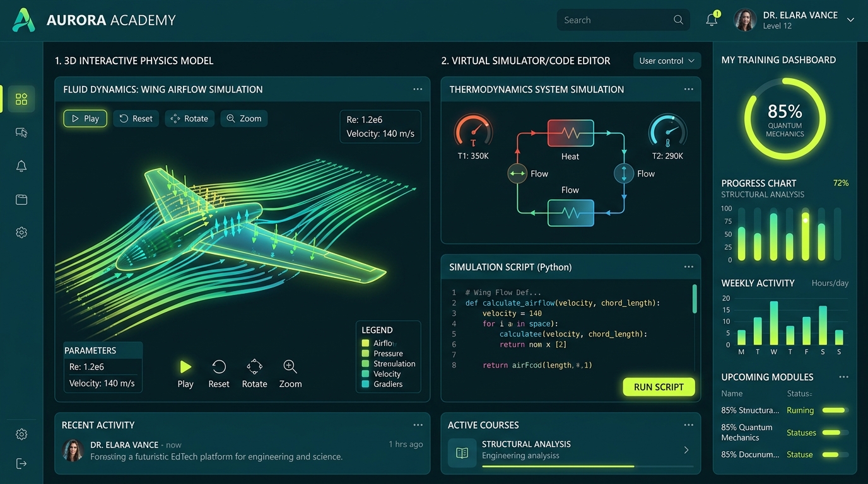Click the bottom Reset circular-arrow icon

(219, 367)
